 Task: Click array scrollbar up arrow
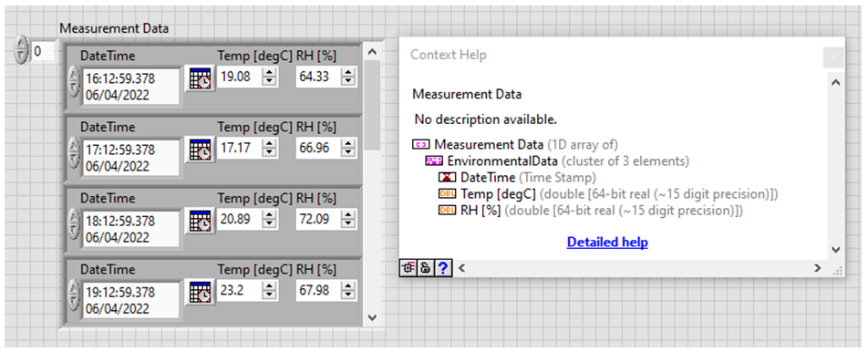373,51
